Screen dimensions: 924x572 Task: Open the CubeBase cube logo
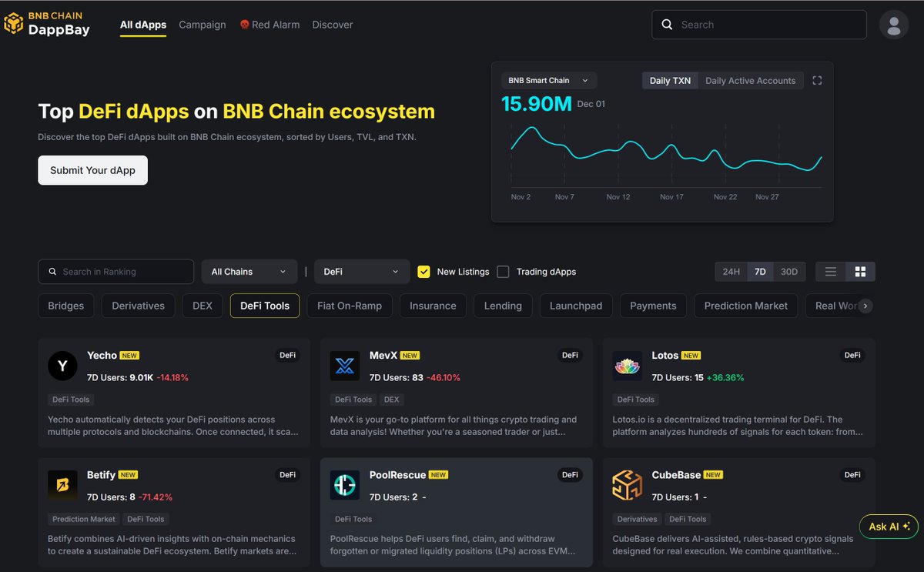[628, 486]
